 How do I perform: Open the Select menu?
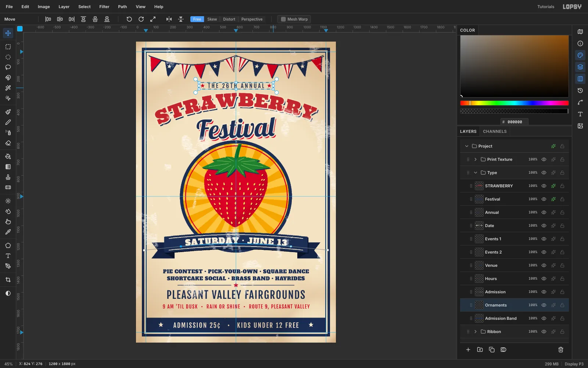click(85, 7)
